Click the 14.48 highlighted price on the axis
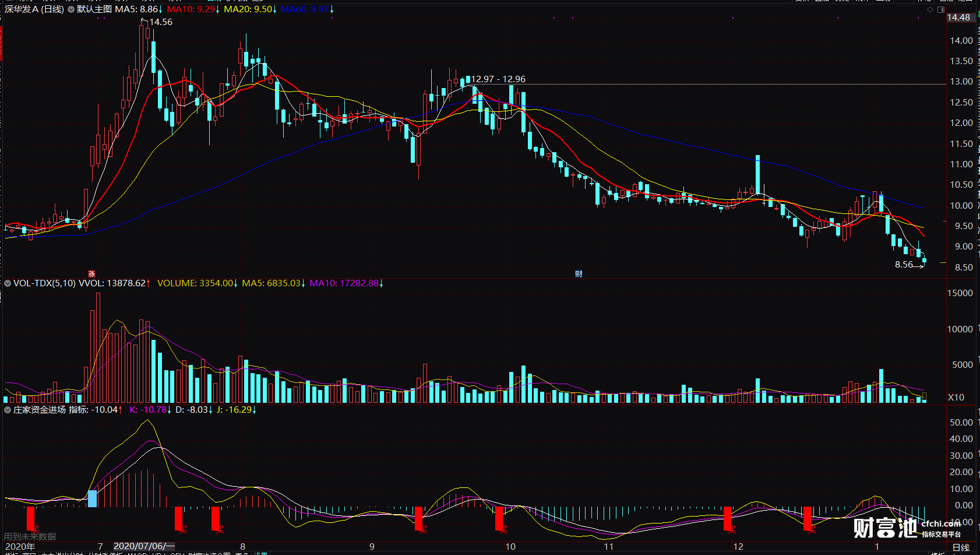This screenshot has height=555, width=980. [959, 17]
